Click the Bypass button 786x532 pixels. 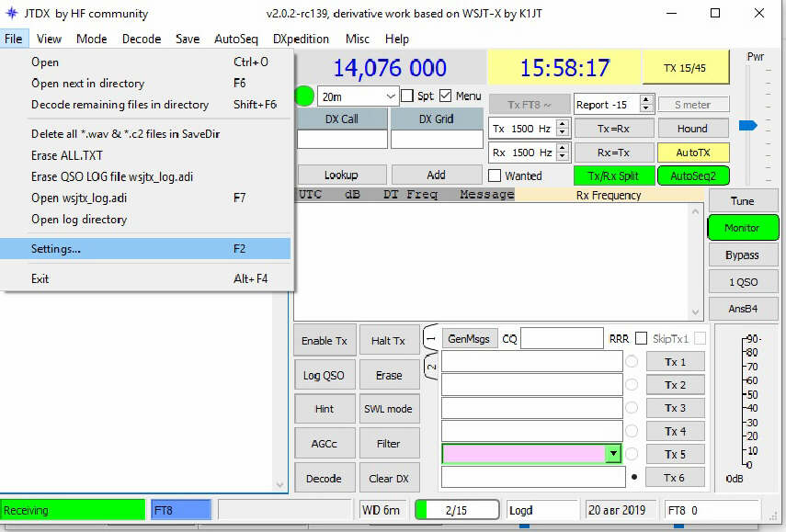(743, 255)
